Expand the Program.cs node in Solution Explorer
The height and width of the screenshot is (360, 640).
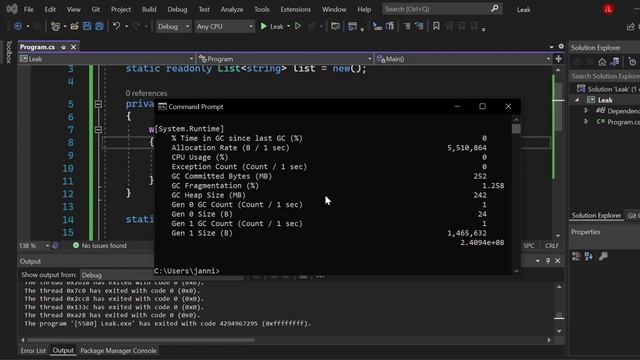pos(586,122)
